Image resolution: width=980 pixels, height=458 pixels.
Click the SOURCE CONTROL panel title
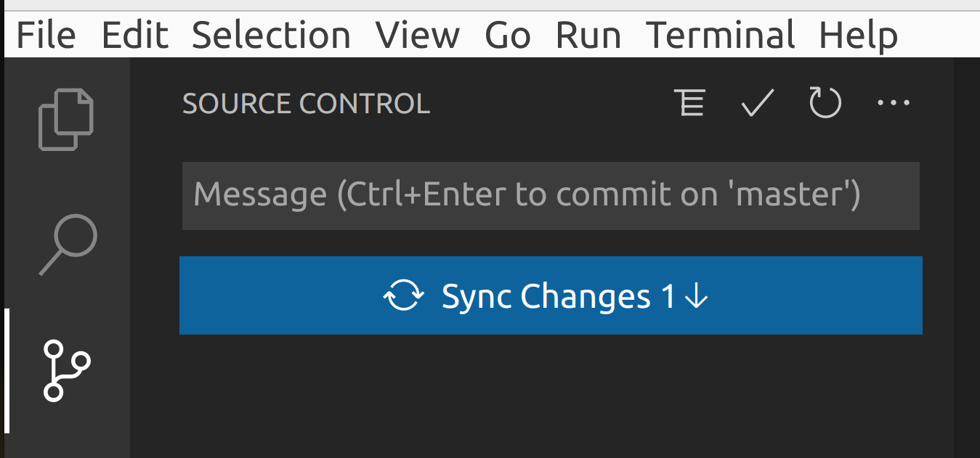(306, 104)
